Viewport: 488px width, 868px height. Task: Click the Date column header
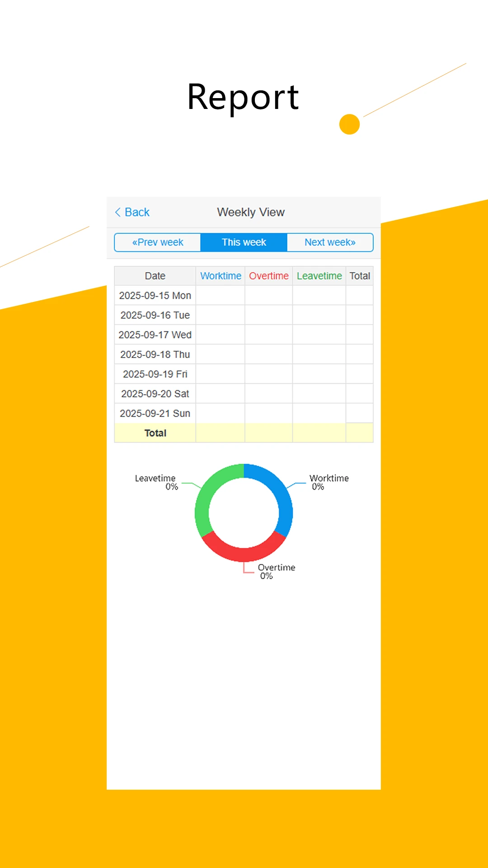pos(155,276)
